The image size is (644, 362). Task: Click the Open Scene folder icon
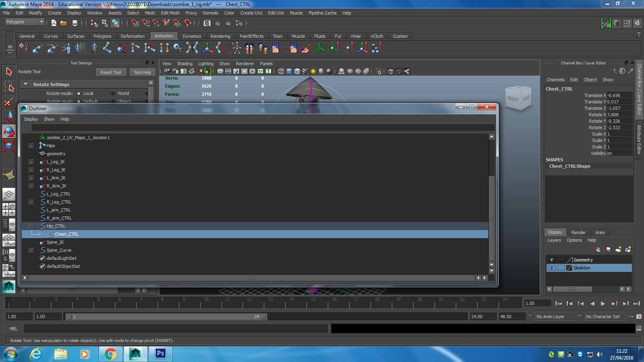(64, 23)
